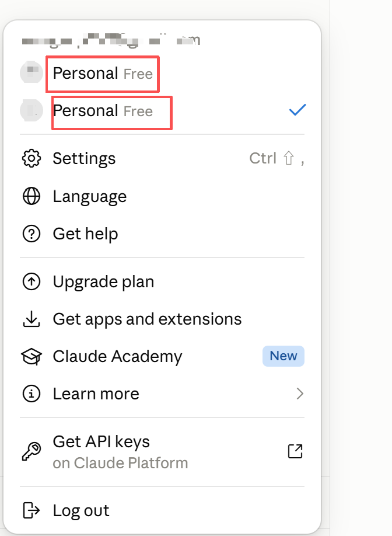The image size is (392, 536).
Task: Open Claude Academy with New badge
Action: (162, 357)
